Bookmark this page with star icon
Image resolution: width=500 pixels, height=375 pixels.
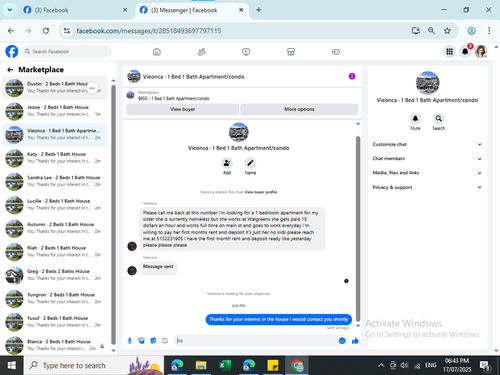[447, 31]
